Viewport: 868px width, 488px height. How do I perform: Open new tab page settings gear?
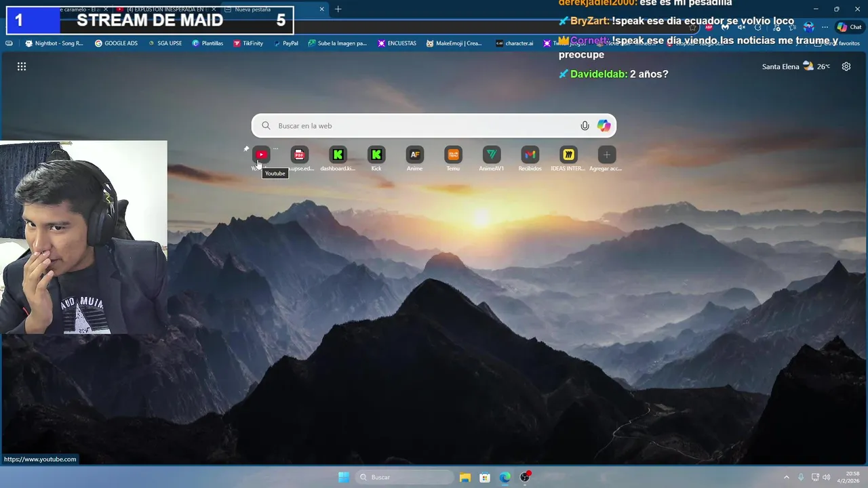click(846, 66)
